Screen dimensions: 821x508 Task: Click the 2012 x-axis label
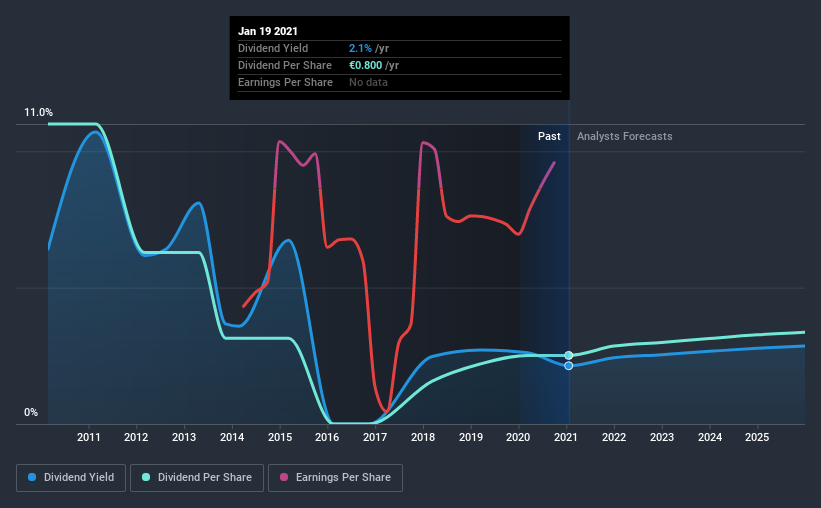pos(136,437)
